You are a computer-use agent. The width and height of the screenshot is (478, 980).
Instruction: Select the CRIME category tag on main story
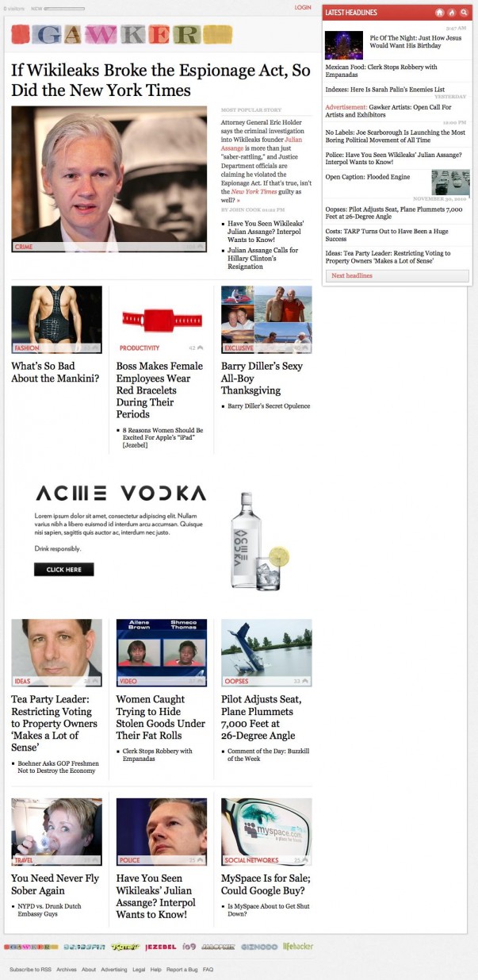(x=23, y=248)
